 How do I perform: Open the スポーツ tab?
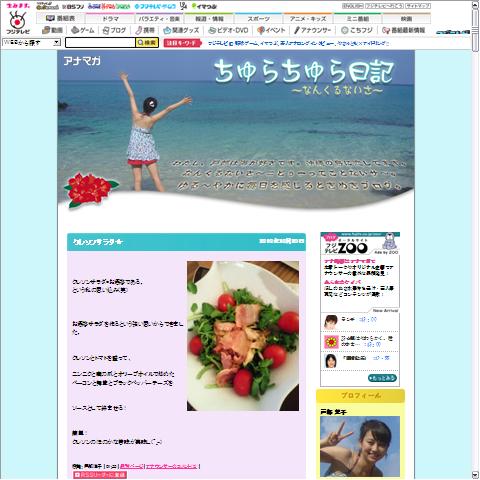pos(258,18)
